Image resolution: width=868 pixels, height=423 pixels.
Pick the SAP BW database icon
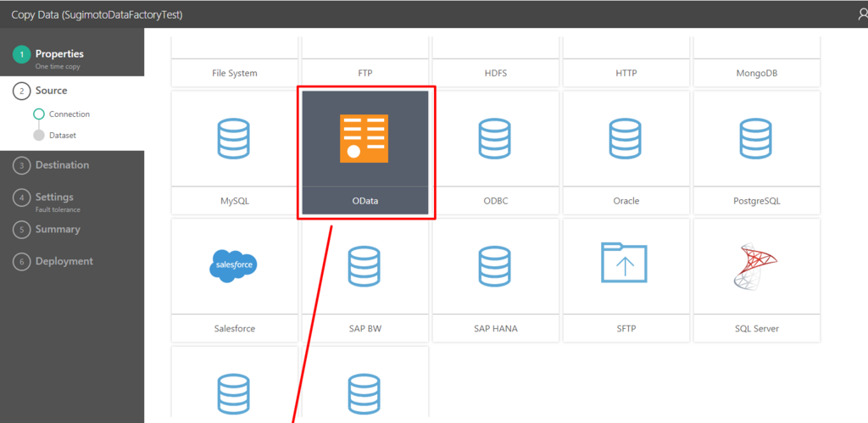pyautogui.click(x=364, y=266)
